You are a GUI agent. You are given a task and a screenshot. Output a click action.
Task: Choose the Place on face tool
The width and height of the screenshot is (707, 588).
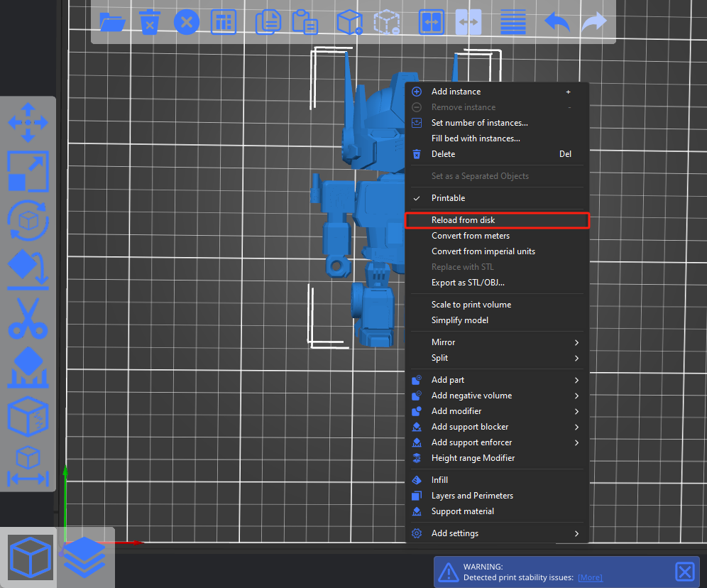coord(28,270)
